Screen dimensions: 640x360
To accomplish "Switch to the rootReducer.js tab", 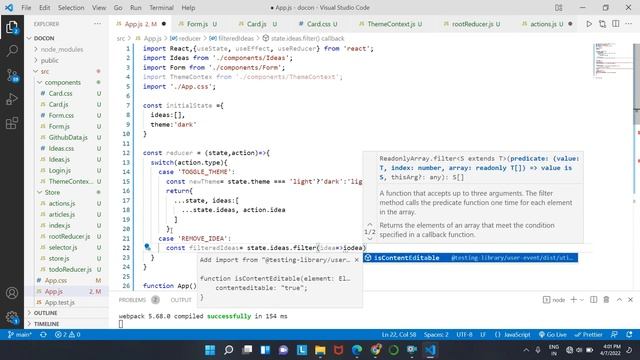I will (x=472, y=24).
